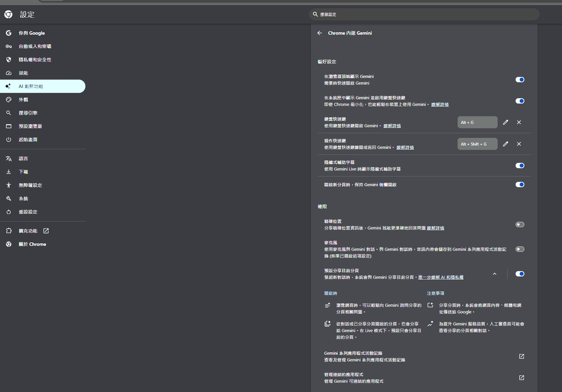Enable the 精確位置 permission switch

point(520,225)
